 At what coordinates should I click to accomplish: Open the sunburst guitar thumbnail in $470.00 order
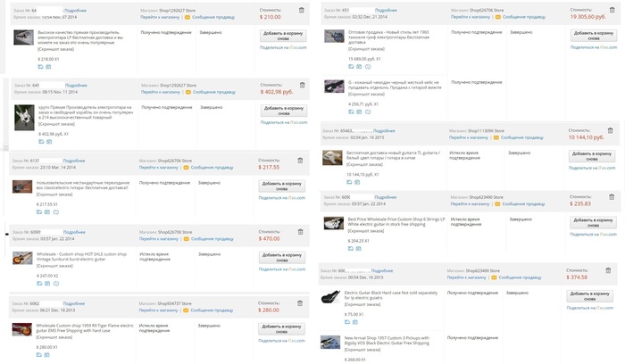(22, 259)
